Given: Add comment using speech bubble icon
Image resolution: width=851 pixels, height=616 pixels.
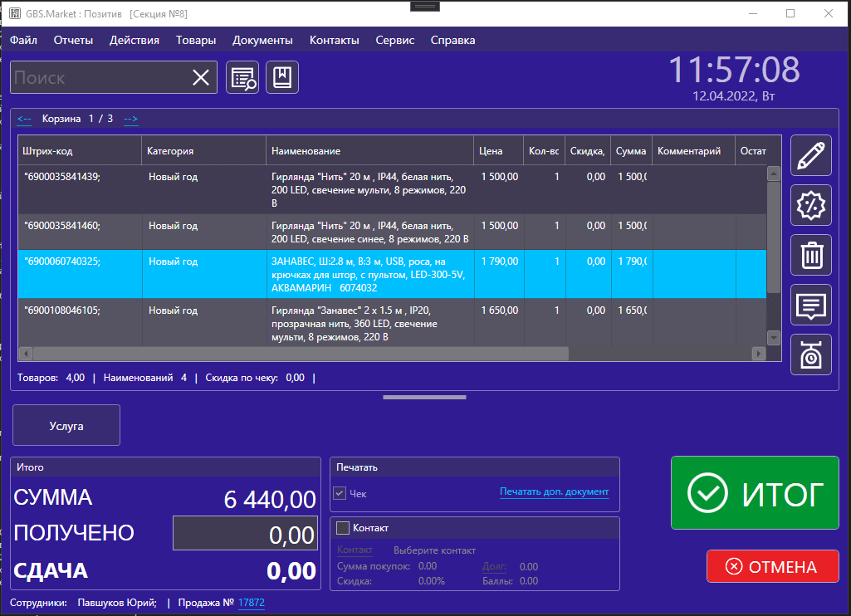Looking at the screenshot, I should 811,305.
